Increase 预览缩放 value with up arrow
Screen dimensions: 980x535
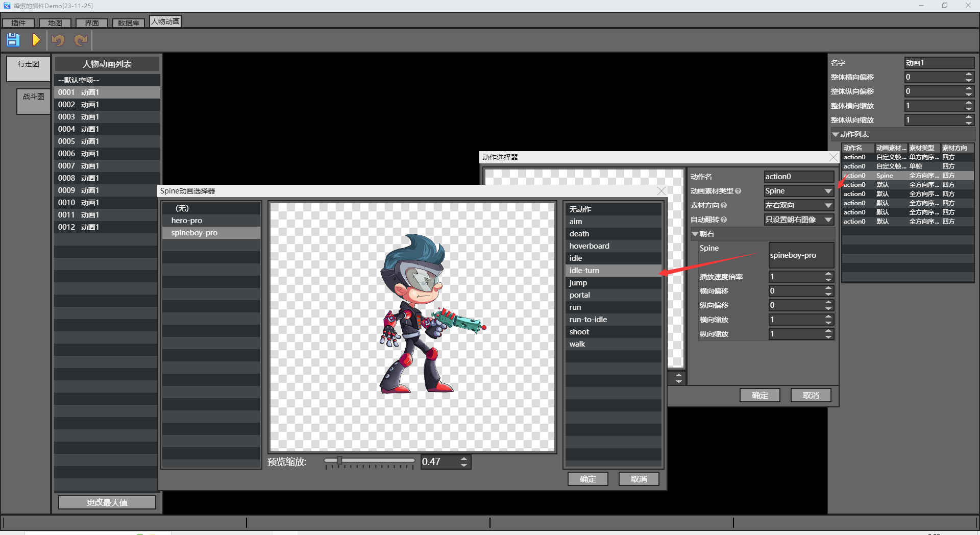point(464,459)
